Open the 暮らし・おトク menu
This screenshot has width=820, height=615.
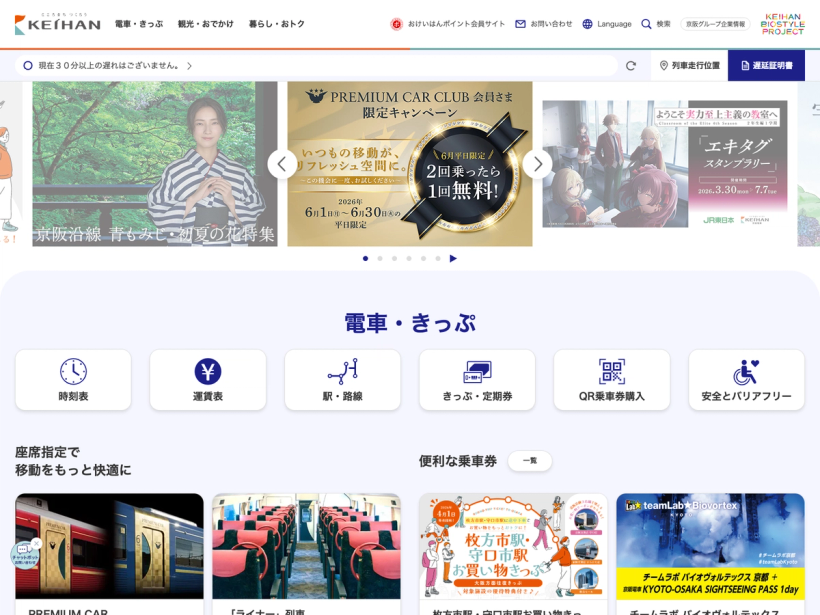coord(276,24)
